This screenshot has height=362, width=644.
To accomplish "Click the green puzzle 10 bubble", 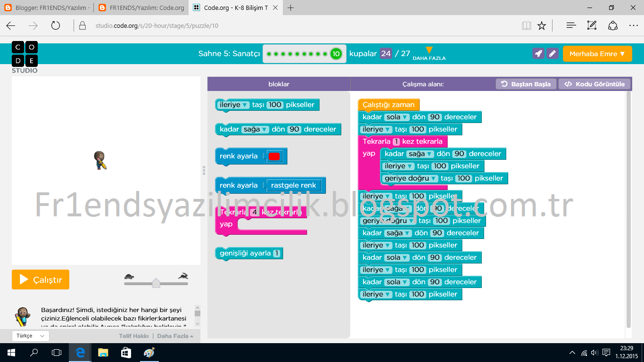I will [x=336, y=54].
